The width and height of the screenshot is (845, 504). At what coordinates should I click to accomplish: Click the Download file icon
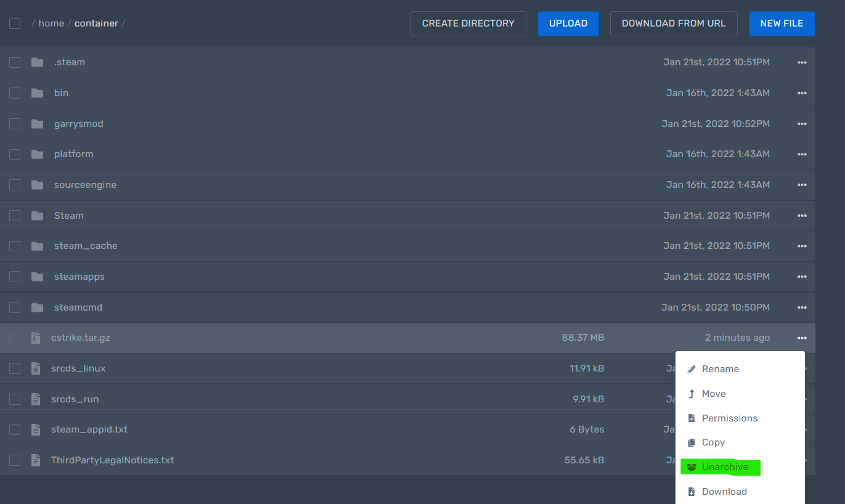(x=692, y=491)
